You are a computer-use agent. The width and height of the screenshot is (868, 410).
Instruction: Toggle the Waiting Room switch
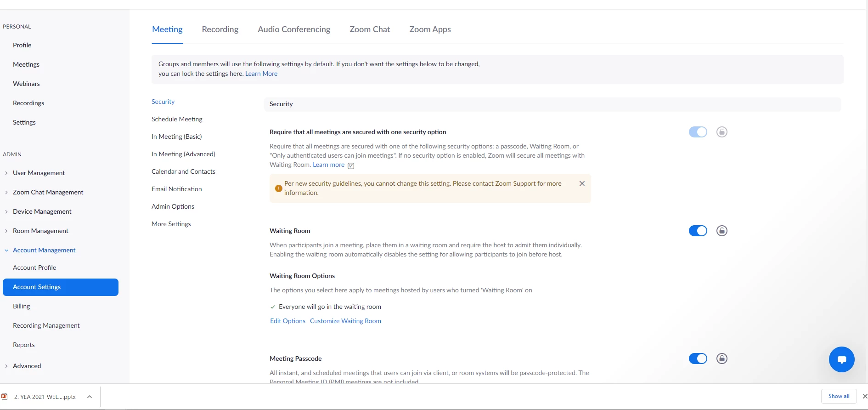point(698,231)
